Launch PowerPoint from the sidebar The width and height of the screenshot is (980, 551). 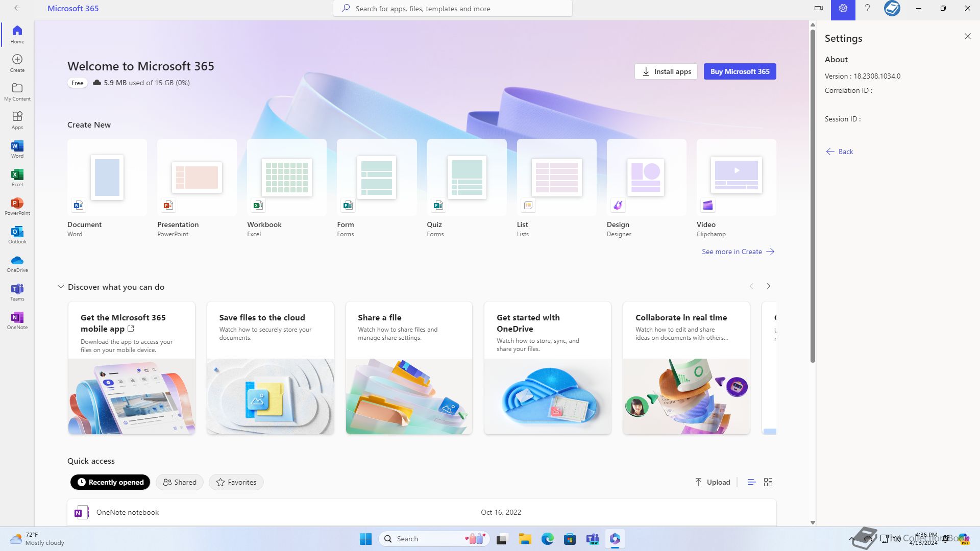click(17, 206)
